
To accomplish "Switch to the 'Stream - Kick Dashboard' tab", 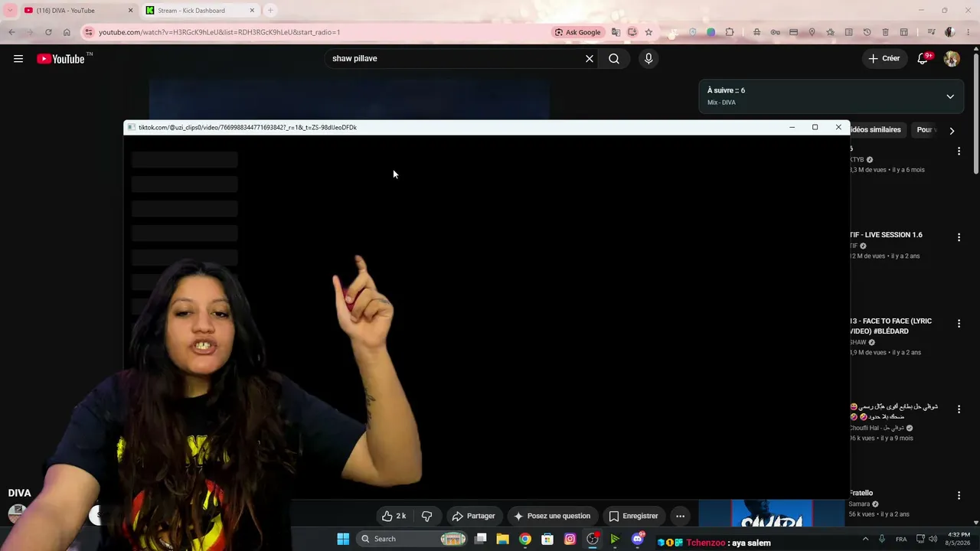I will (201, 11).
